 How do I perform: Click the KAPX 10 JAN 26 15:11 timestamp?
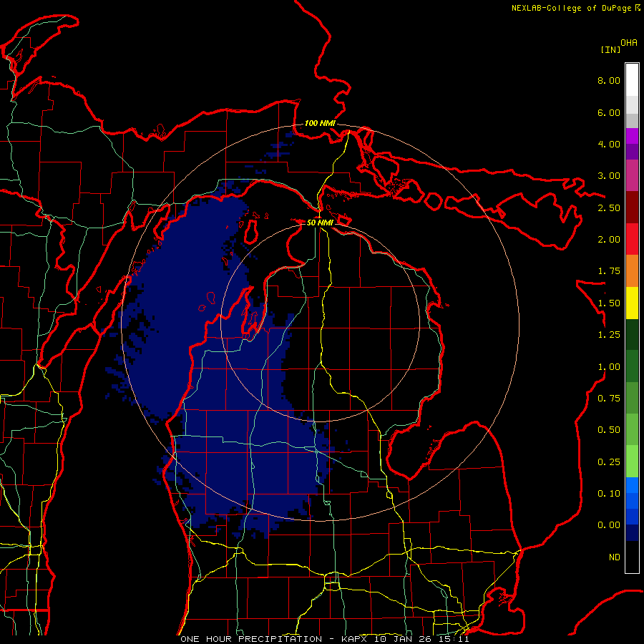point(405,639)
